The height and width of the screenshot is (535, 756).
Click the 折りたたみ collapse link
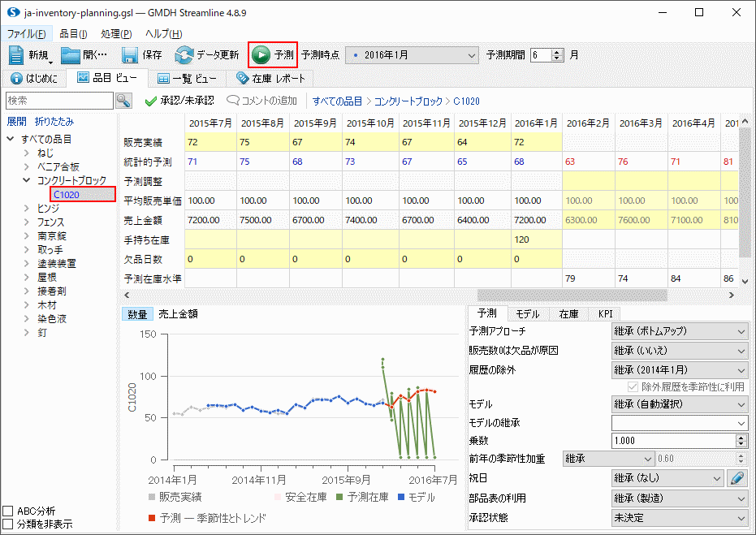tap(54, 121)
